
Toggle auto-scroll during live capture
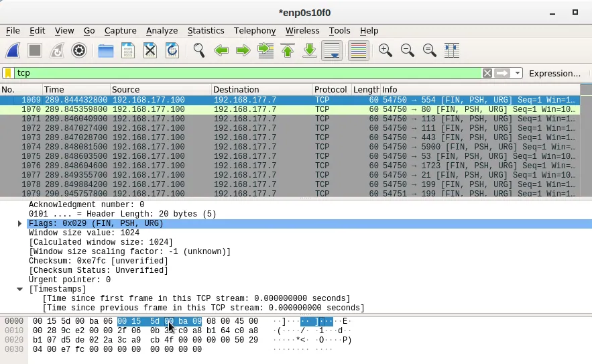tap(332, 50)
